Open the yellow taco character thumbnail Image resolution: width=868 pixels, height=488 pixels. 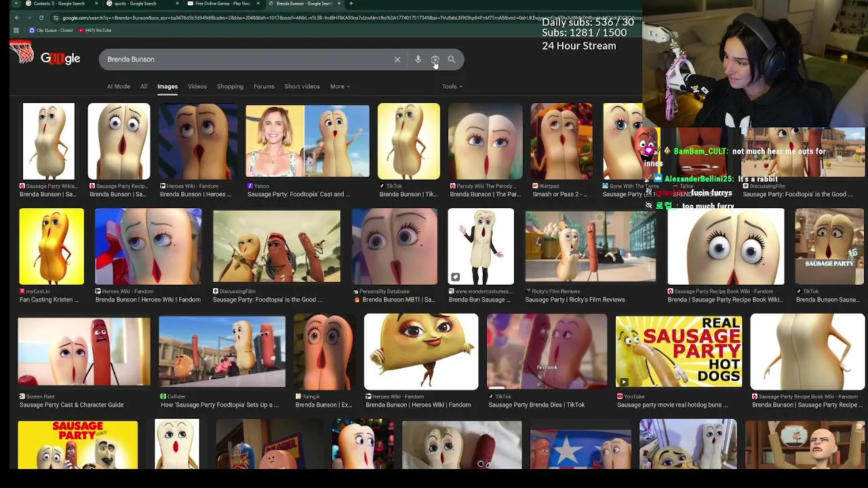[x=421, y=352]
